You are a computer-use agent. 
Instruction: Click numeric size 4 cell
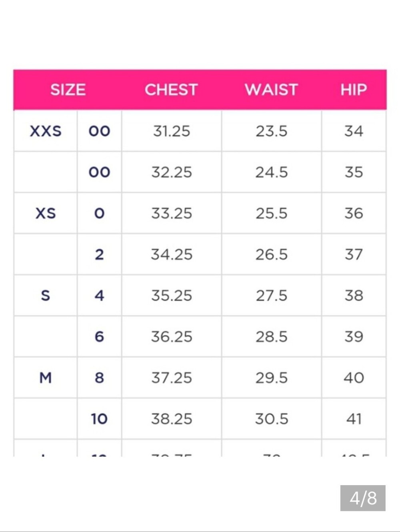point(99,296)
